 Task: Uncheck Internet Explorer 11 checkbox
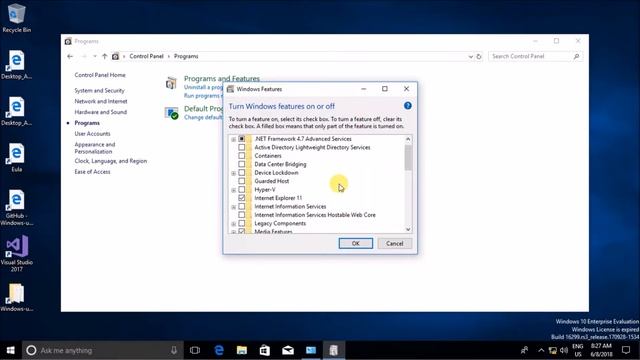click(x=242, y=198)
